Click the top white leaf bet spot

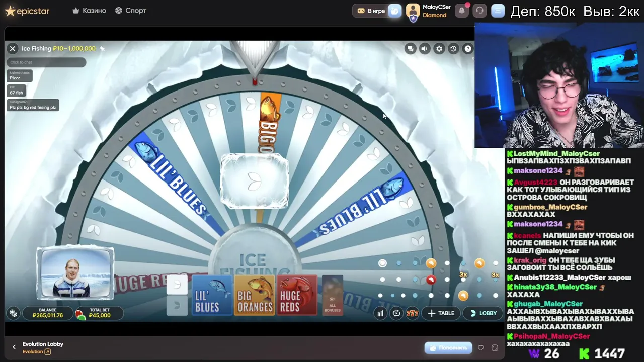177,285
